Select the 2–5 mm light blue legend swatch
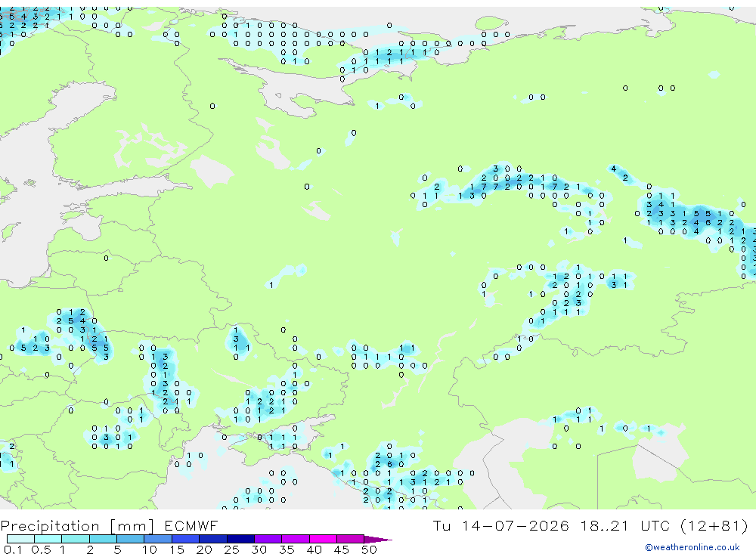The image size is (756, 554). [103, 539]
